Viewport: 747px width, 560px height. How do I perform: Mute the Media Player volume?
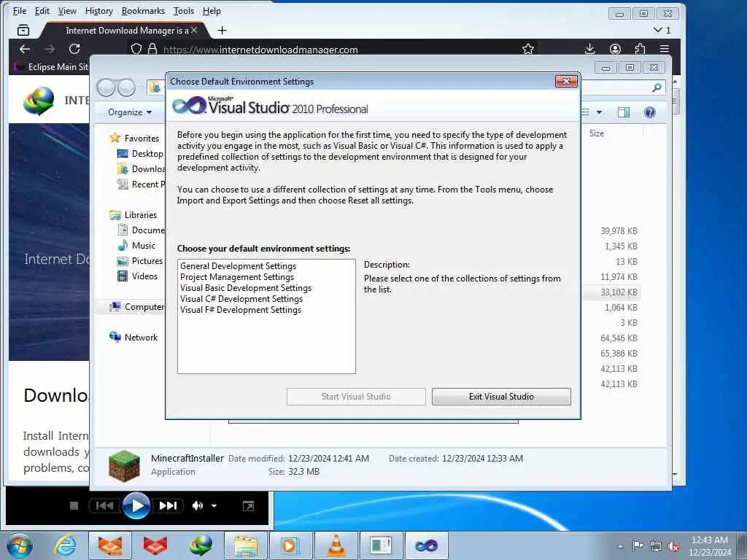click(197, 505)
